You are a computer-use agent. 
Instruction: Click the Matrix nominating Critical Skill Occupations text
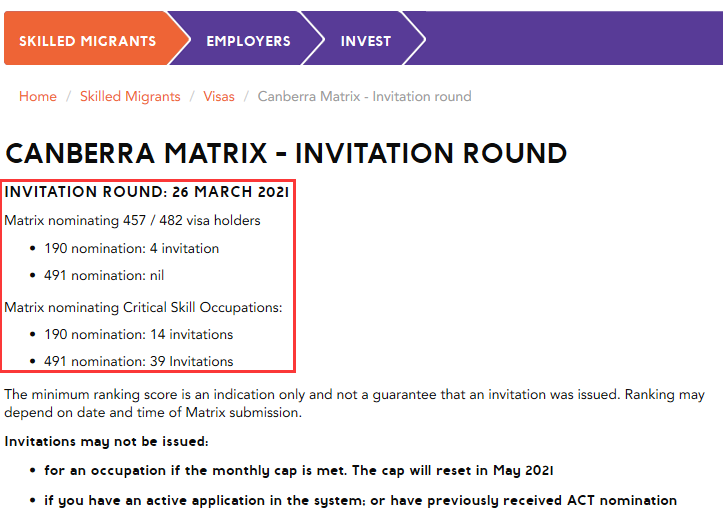coord(143,307)
